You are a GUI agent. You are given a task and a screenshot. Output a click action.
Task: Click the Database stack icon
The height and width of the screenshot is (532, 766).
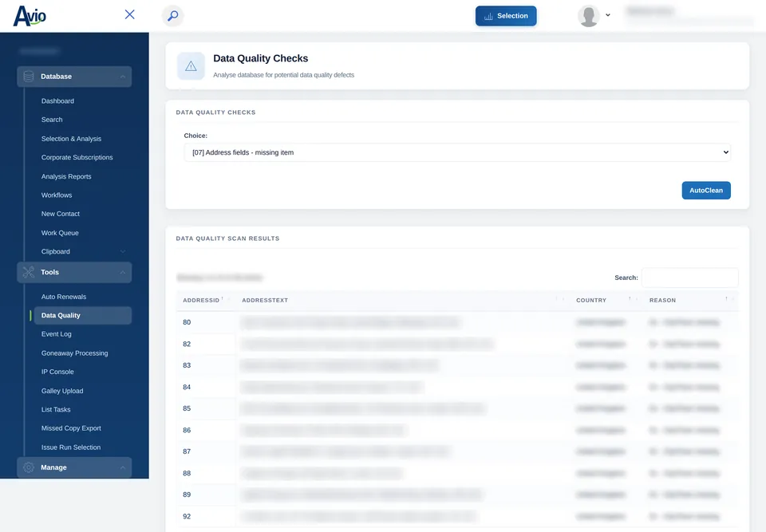[29, 77]
